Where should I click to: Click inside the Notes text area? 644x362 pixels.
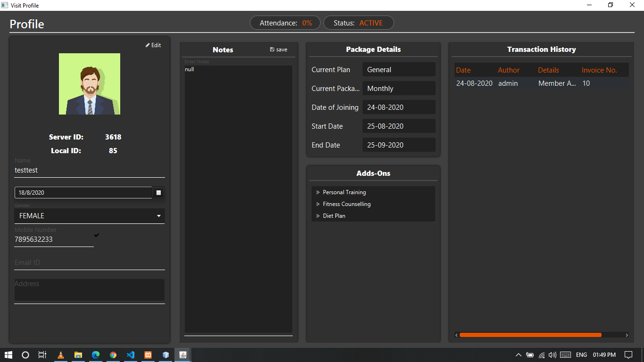pos(239,199)
